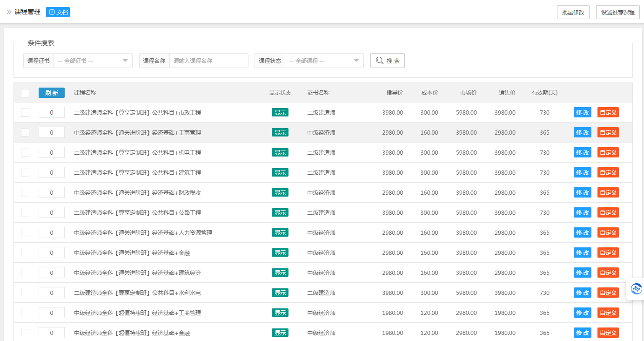This screenshot has height=341, width=644.
Task: Click the double-chevron breadcrumb icon beside 课程管理
Action: [x=9, y=12]
